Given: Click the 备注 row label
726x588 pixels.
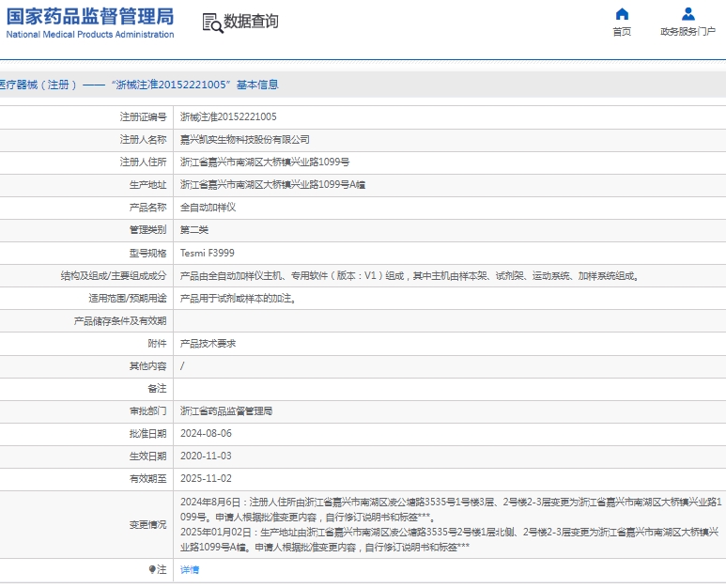Looking at the screenshot, I should (157, 389).
